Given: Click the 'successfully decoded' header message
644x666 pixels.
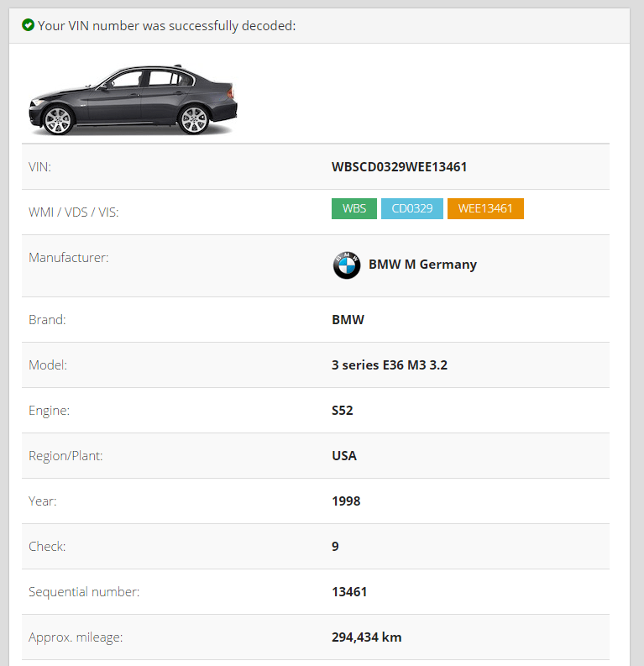Looking at the screenshot, I should (166, 26).
